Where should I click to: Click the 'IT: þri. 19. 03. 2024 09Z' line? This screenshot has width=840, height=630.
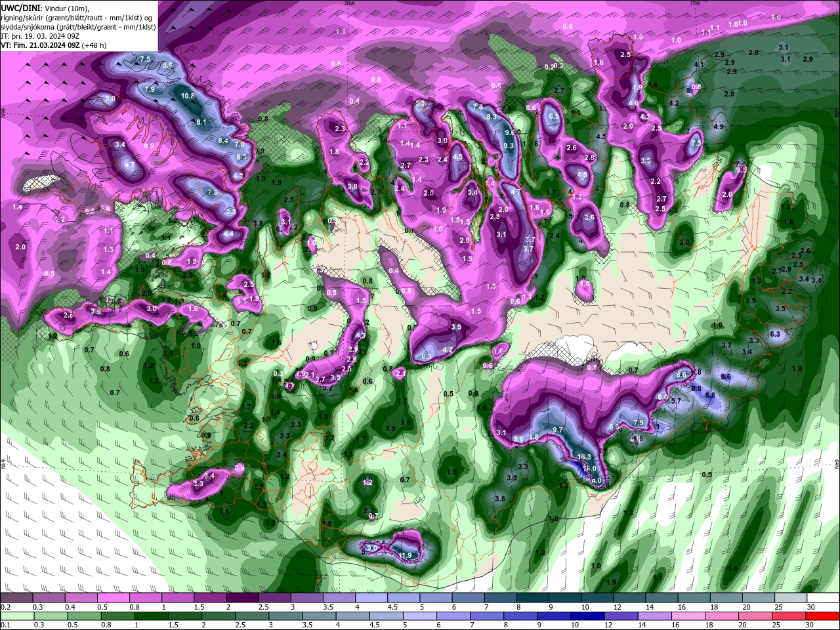41,35
